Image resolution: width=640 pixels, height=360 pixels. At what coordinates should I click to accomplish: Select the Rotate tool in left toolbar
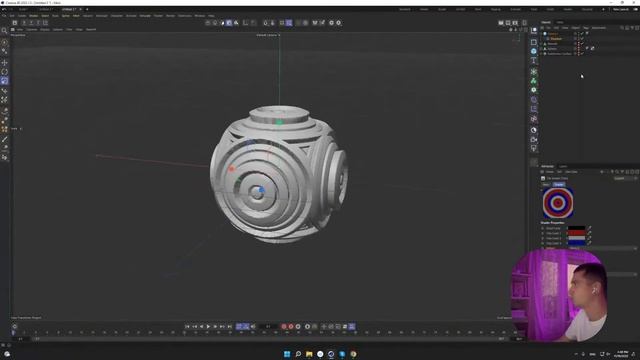click(x=4, y=72)
